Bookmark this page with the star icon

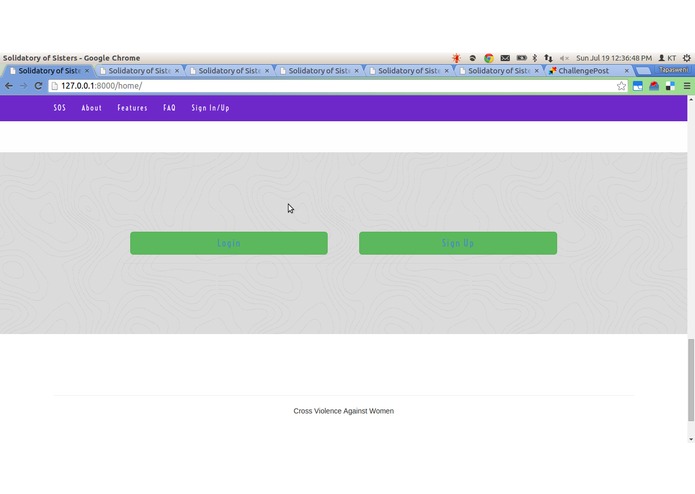pos(621,86)
